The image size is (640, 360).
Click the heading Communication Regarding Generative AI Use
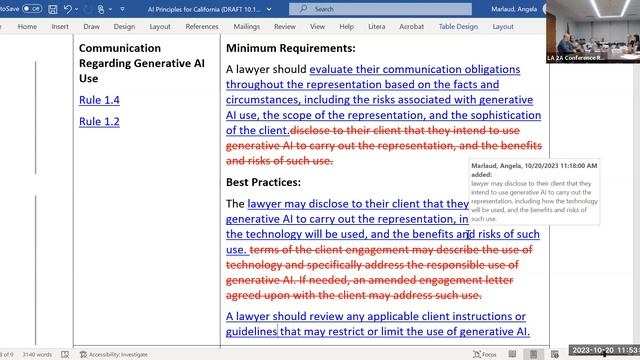coord(142,63)
